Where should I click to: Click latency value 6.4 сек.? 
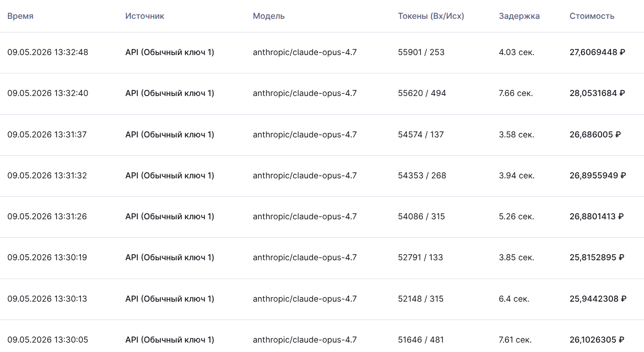[514, 299]
